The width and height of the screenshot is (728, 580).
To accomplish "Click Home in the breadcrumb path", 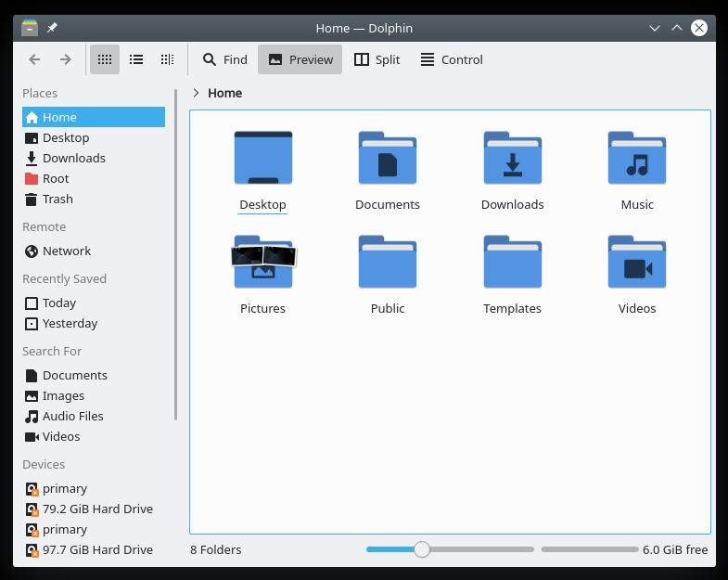I will tap(224, 93).
